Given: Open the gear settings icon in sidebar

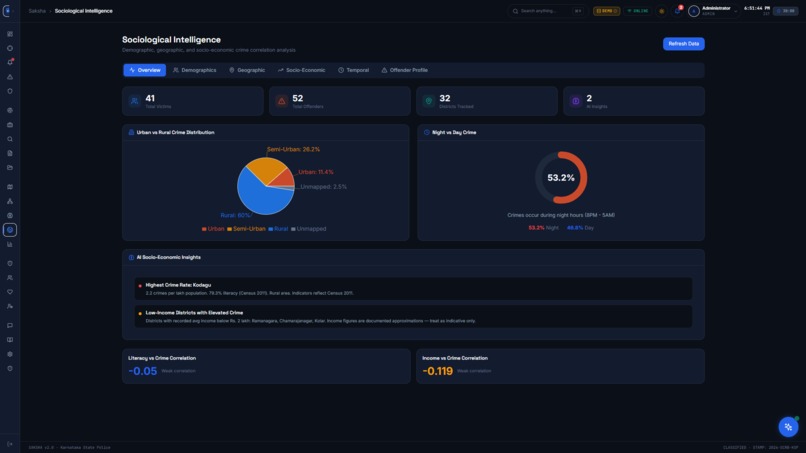Looking at the screenshot, I should (10, 354).
